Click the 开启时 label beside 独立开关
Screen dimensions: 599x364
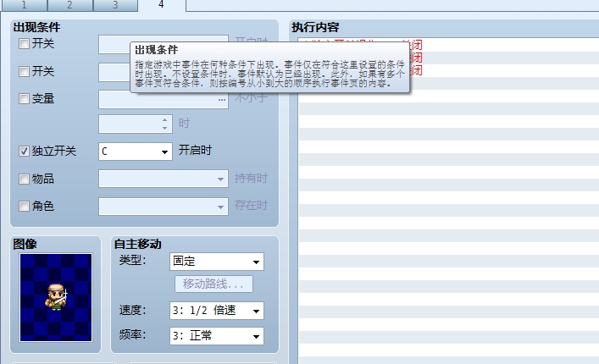(195, 151)
